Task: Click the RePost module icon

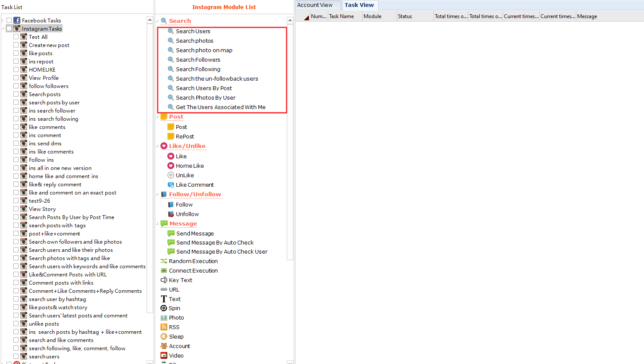Action: [171, 136]
